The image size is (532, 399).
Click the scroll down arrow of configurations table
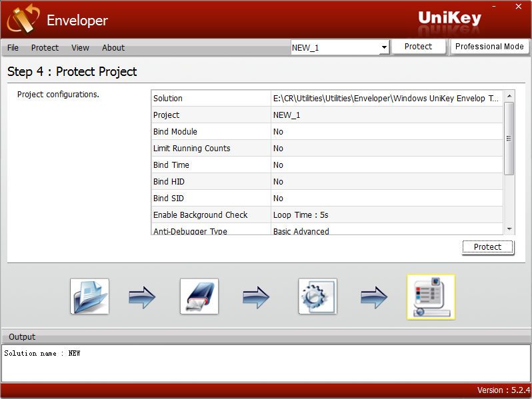point(509,229)
